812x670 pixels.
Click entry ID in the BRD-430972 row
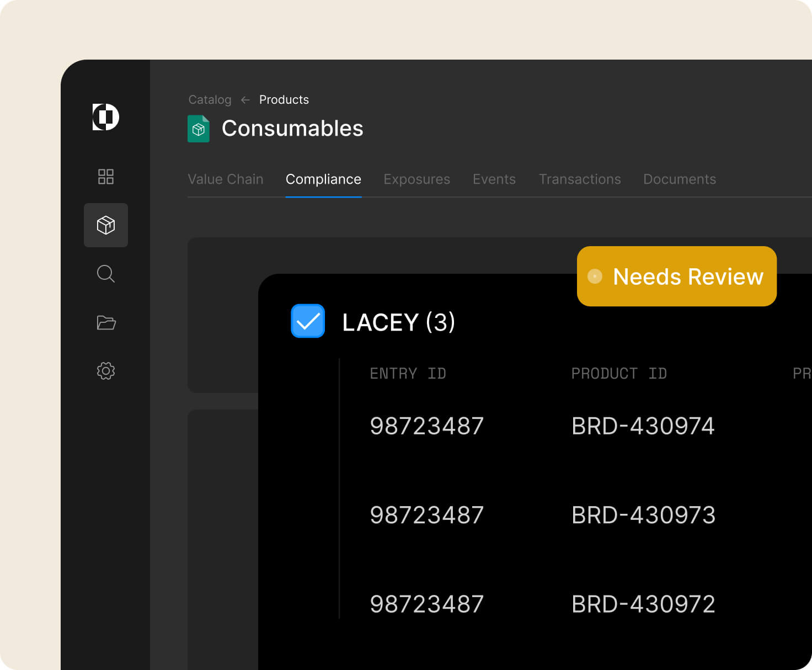pyautogui.click(x=427, y=604)
